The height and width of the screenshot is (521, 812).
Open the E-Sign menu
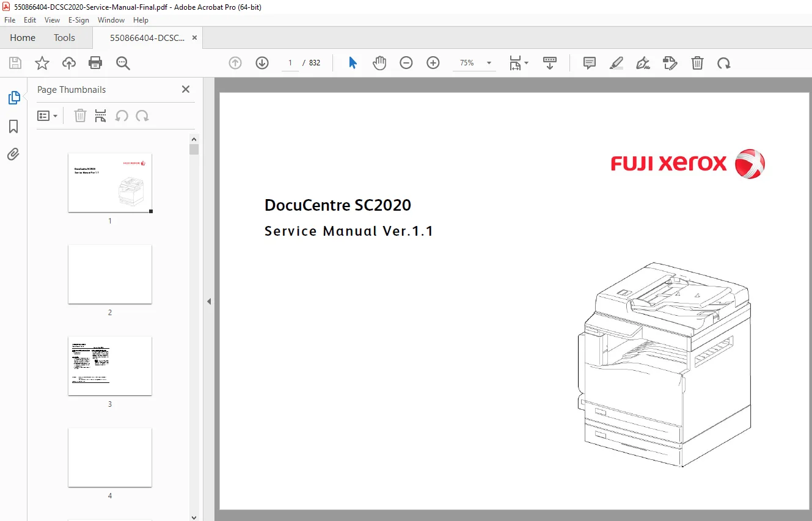[x=79, y=20]
